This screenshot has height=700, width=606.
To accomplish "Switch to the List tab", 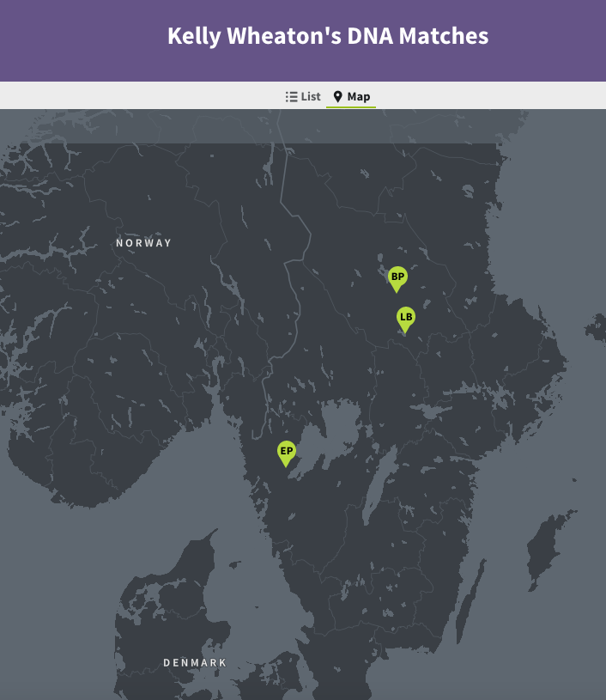I will [x=310, y=97].
